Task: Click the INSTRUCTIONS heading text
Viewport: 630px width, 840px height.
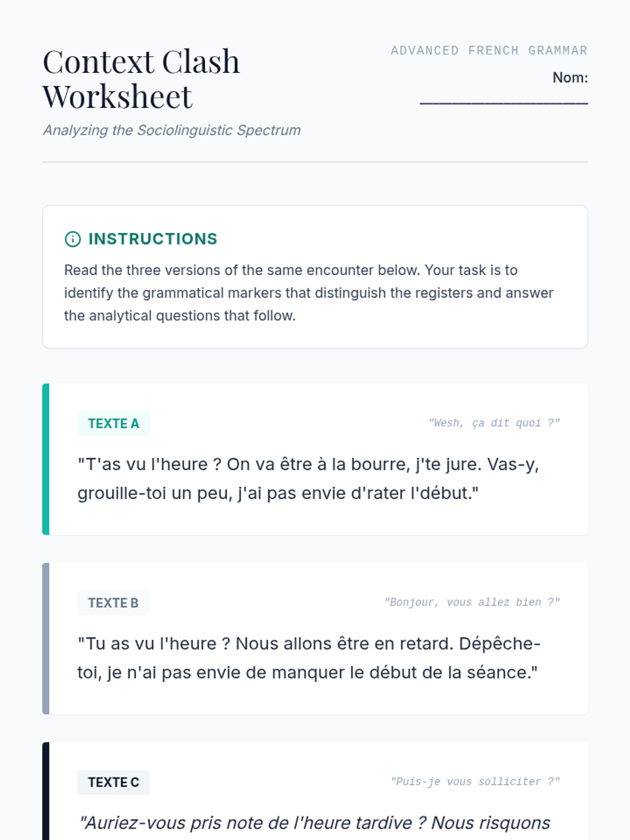Action: click(153, 239)
